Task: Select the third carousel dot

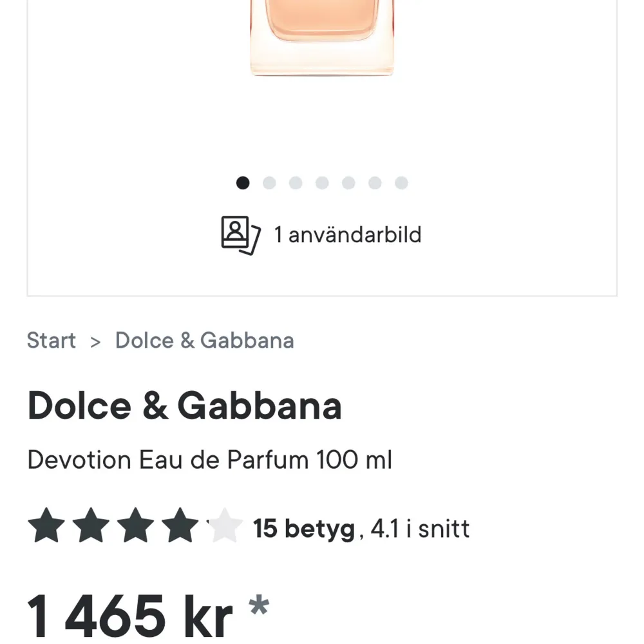Action: [296, 183]
